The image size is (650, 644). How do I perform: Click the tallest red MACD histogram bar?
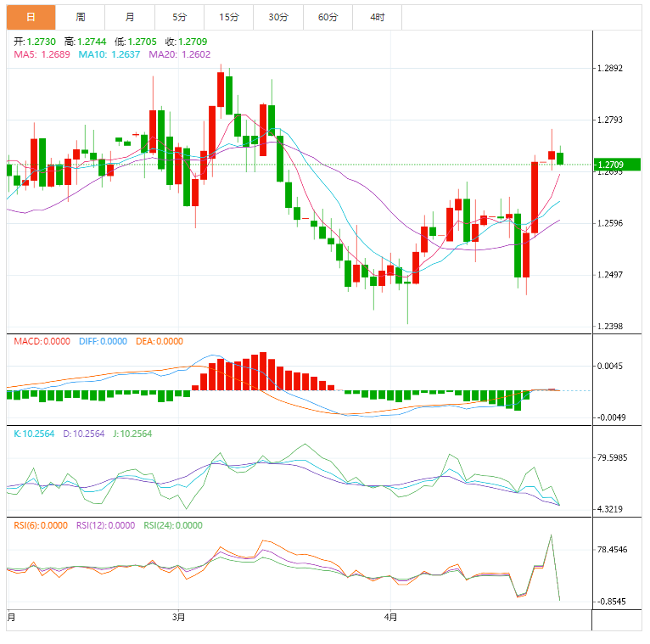263,372
